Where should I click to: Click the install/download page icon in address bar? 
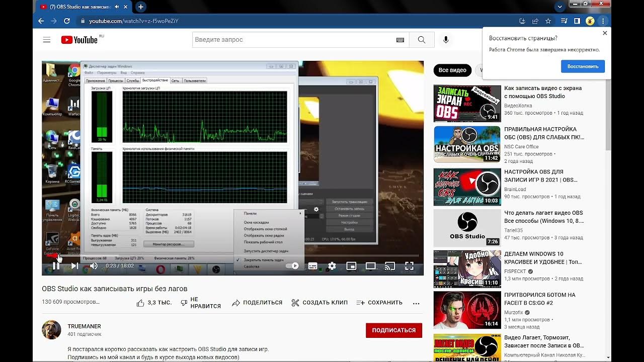[x=522, y=21]
